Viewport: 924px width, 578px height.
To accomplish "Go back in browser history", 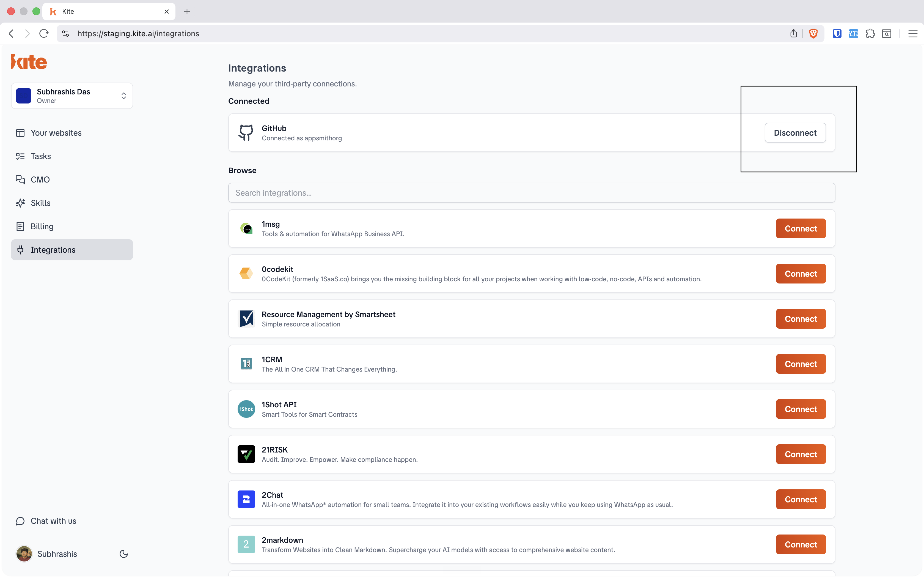I will click(12, 34).
